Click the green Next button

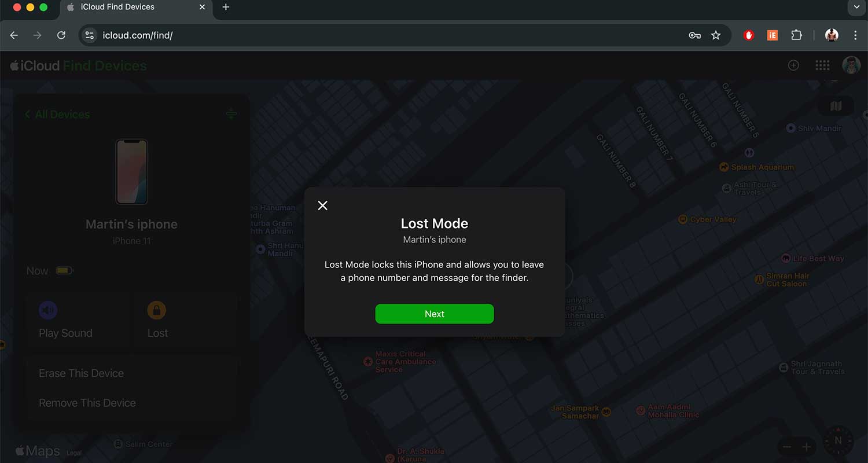pyautogui.click(x=434, y=314)
